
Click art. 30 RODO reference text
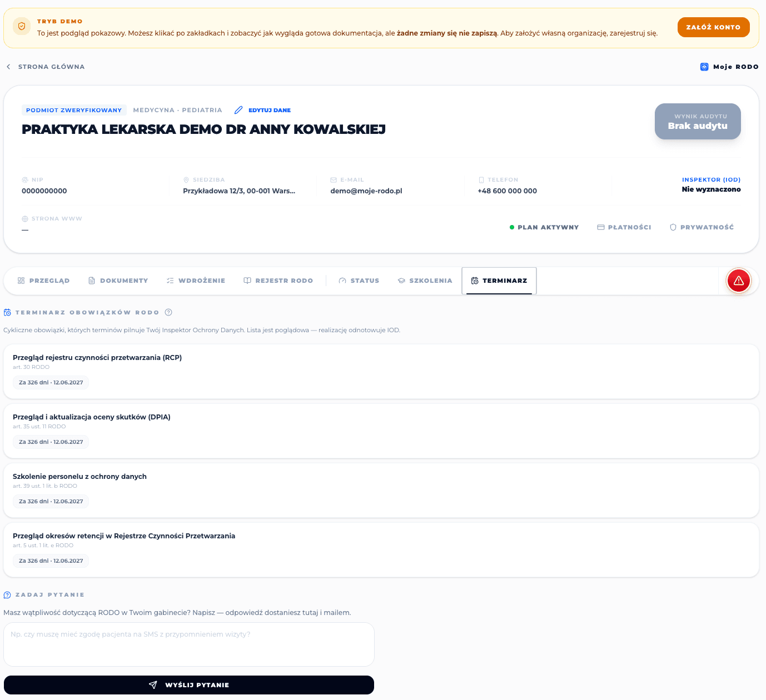31,367
